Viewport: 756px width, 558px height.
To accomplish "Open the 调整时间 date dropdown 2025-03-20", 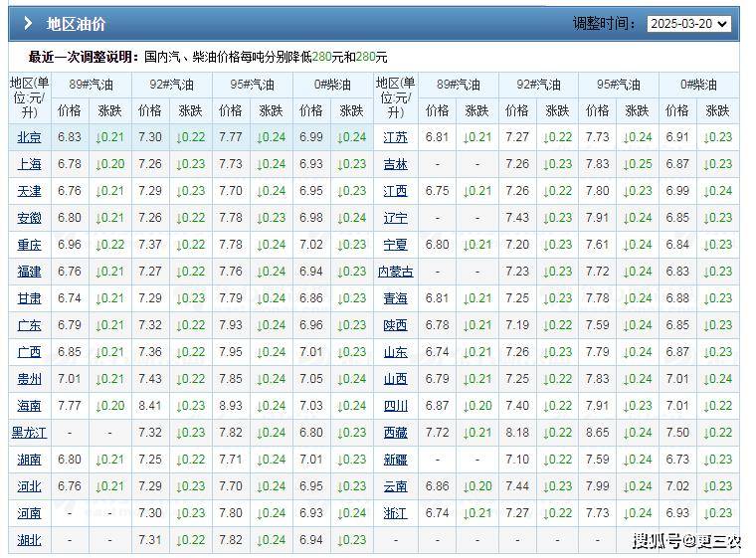I will (688, 24).
